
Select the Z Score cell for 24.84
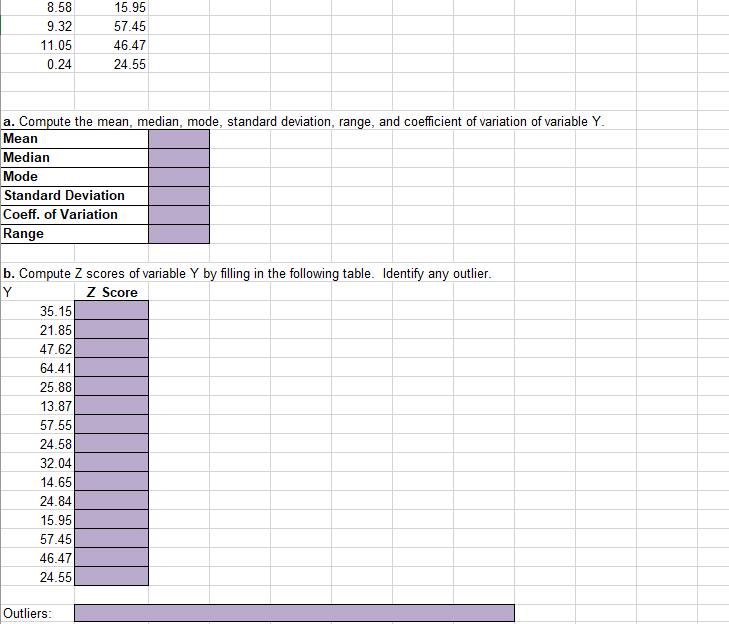tap(112, 501)
